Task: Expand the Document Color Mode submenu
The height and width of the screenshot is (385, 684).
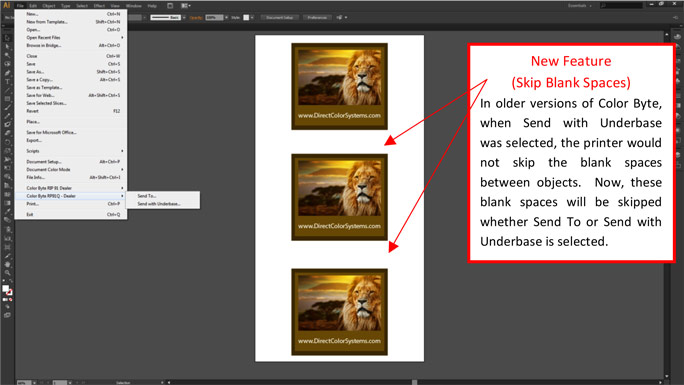Action: click(71, 169)
